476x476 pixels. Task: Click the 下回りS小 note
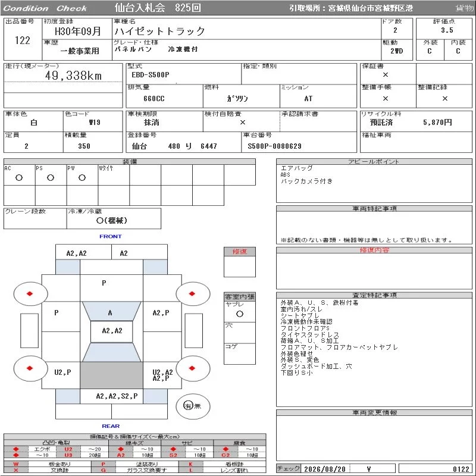click(296, 372)
